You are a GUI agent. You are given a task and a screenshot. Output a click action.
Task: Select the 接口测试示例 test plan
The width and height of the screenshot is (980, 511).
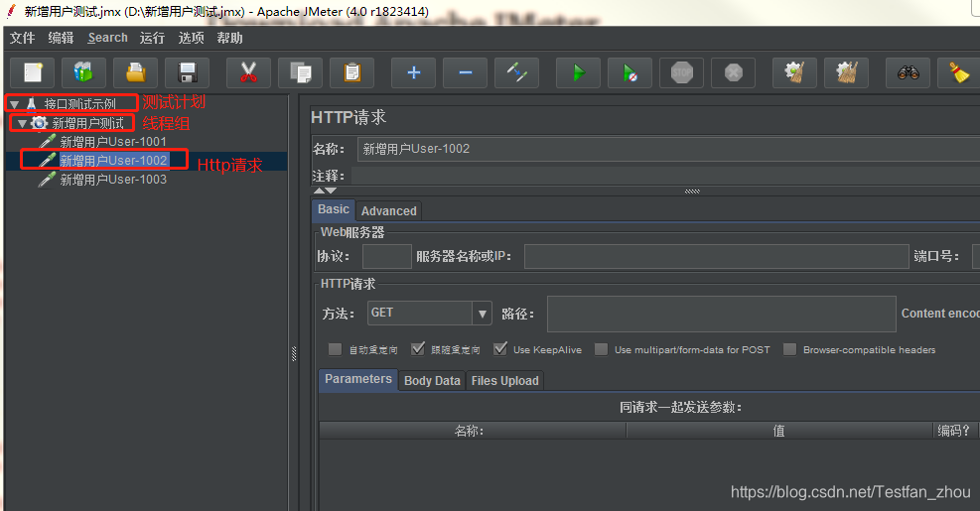80,104
